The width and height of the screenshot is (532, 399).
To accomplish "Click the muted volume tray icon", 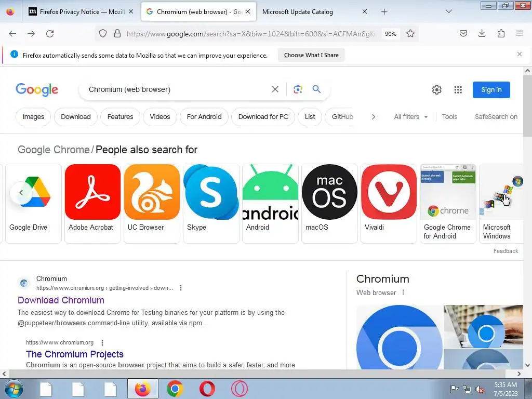I will tap(480, 390).
